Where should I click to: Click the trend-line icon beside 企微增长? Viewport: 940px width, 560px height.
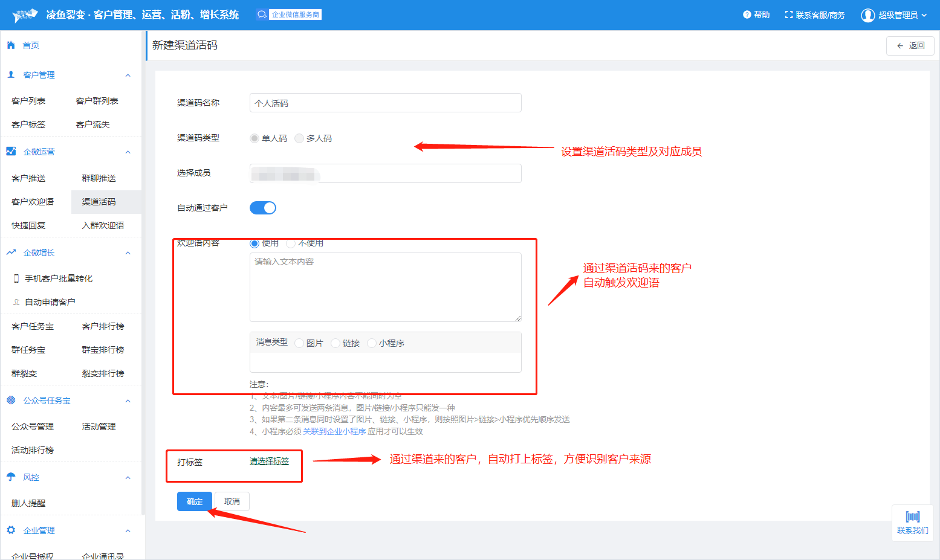click(11, 253)
